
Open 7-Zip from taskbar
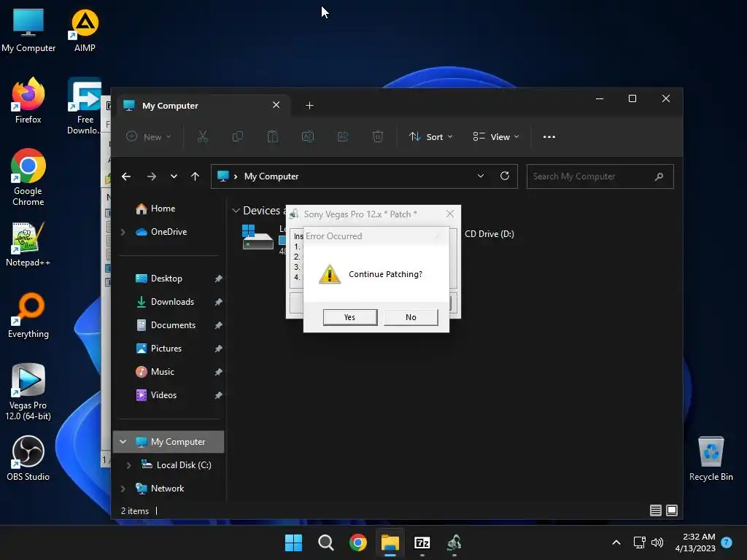pyautogui.click(x=422, y=542)
